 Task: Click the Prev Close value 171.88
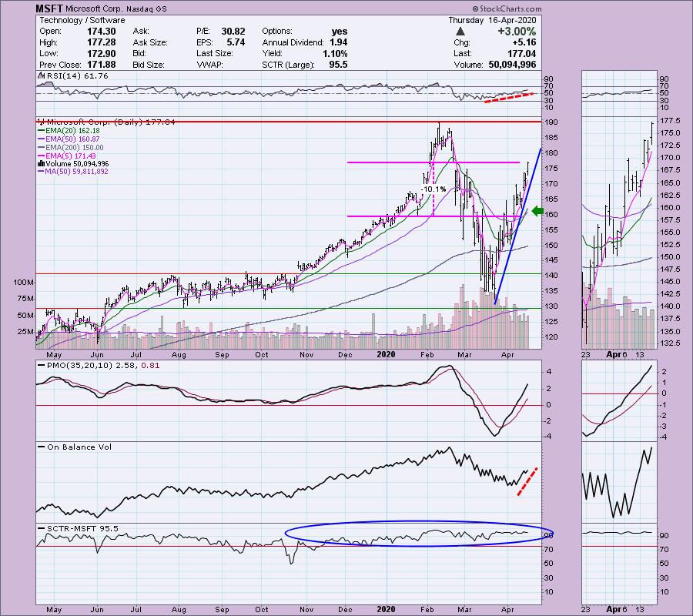click(101, 65)
